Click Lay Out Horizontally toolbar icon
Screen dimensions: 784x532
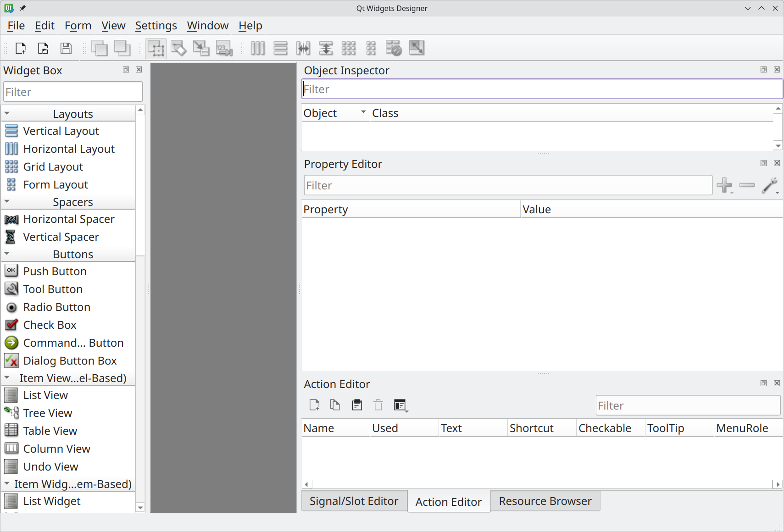(x=258, y=48)
